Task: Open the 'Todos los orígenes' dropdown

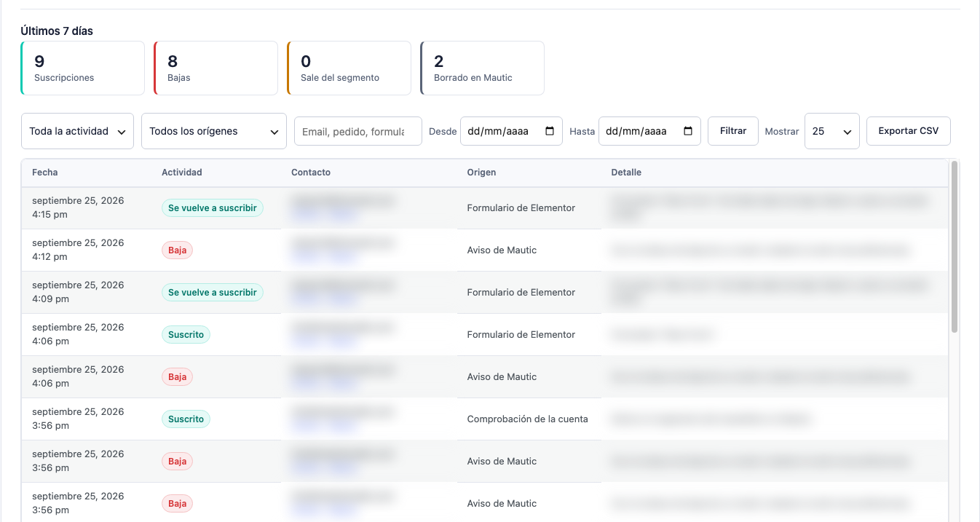Action: point(214,131)
